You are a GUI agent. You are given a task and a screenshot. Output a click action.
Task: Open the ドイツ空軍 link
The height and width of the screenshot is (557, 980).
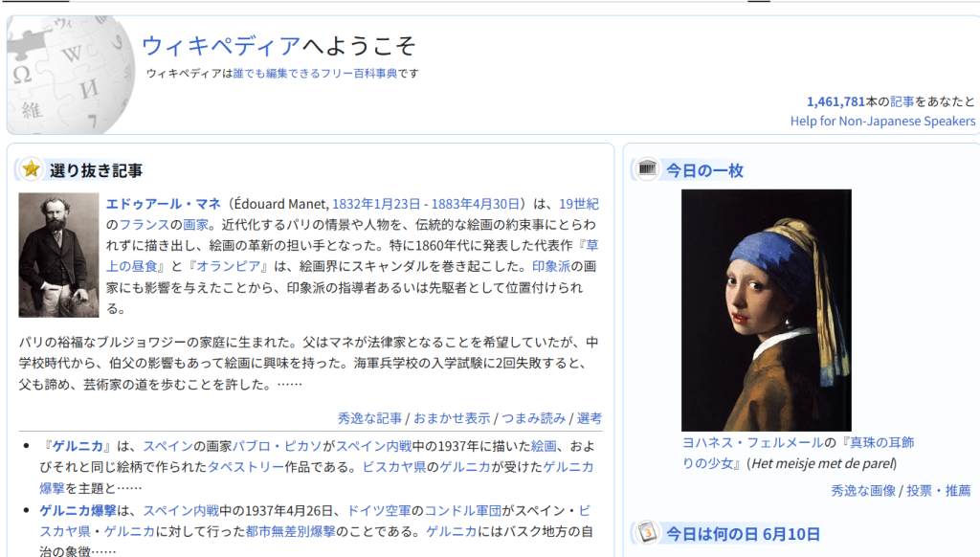tap(379, 511)
